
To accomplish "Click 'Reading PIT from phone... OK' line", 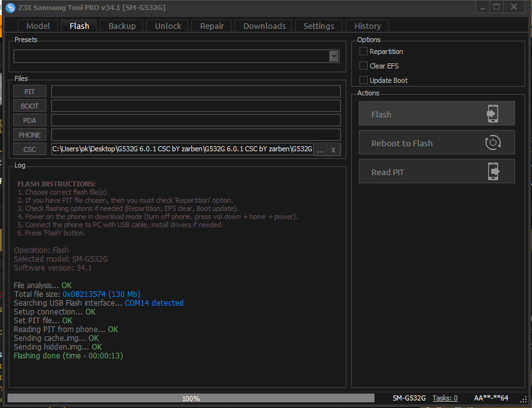I will [x=66, y=330].
